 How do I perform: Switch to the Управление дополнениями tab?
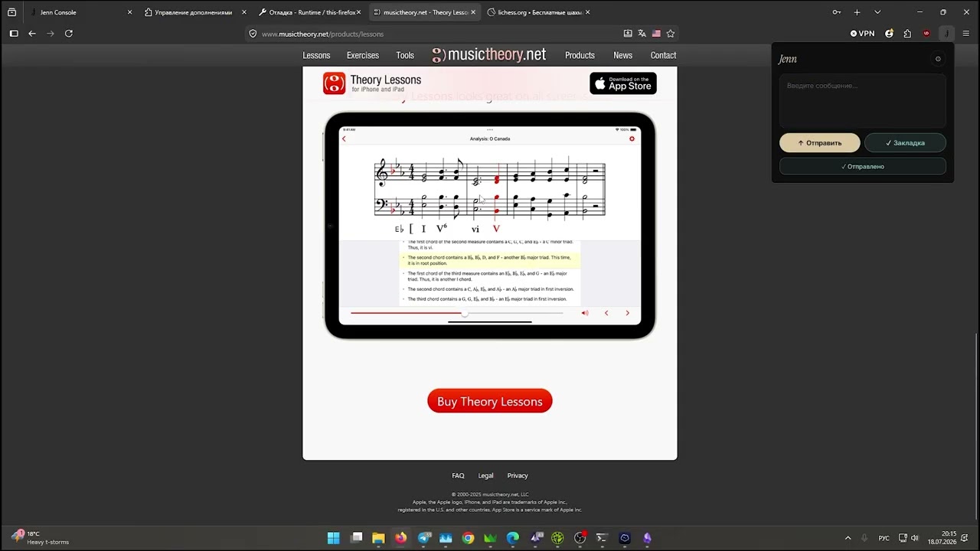[194, 12]
